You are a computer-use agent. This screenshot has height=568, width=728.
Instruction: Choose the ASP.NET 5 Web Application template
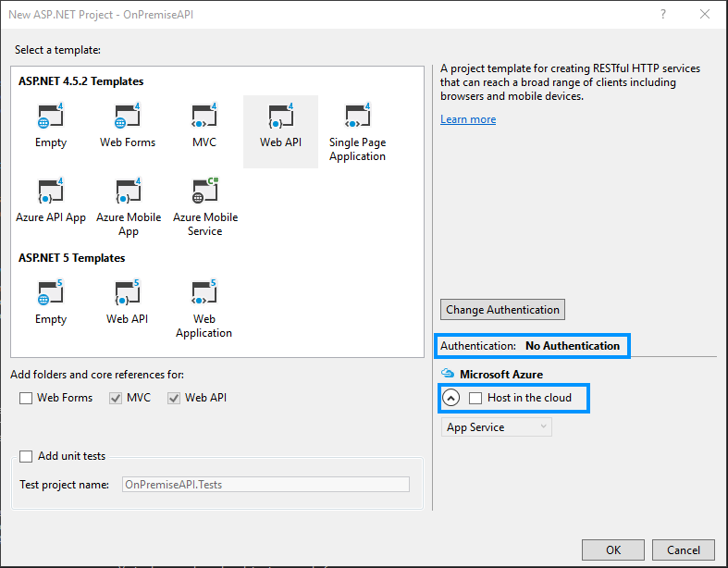click(x=204, y=309)
